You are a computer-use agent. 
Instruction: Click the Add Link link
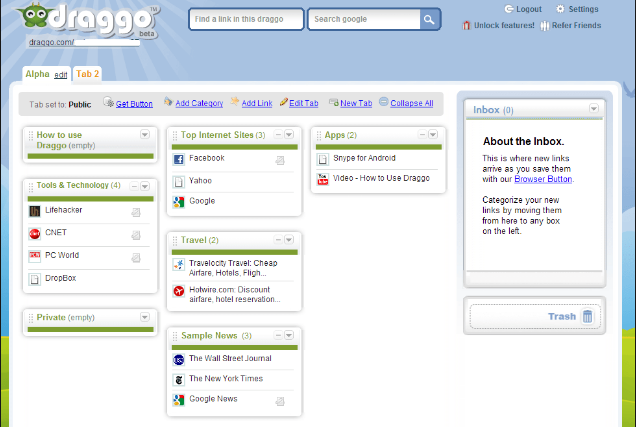point(257,103)
